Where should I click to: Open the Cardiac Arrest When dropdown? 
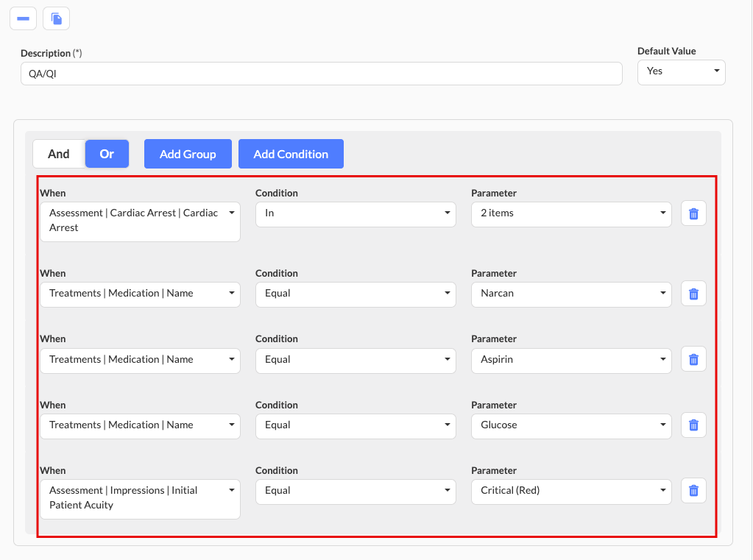[x=140, y=221]
